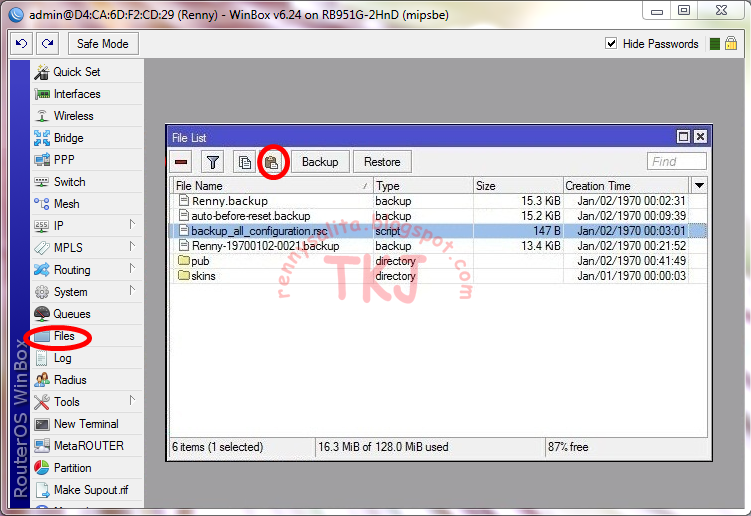The height and width of the screenshot is (516, 751).
Task: Expand the Routing submenu arrow
Action: [x=132, y=268]
